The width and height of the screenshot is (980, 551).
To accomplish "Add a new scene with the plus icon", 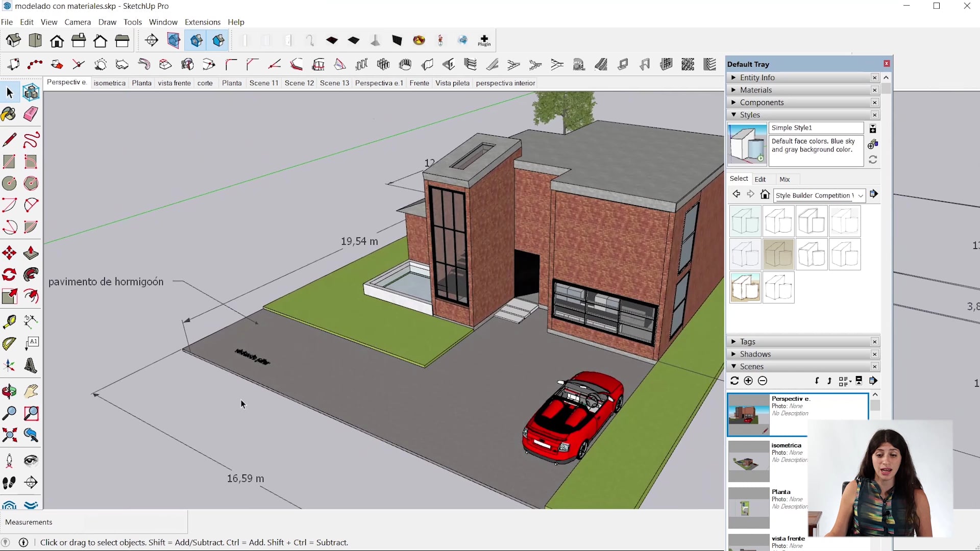I will [x=748, y=381].
